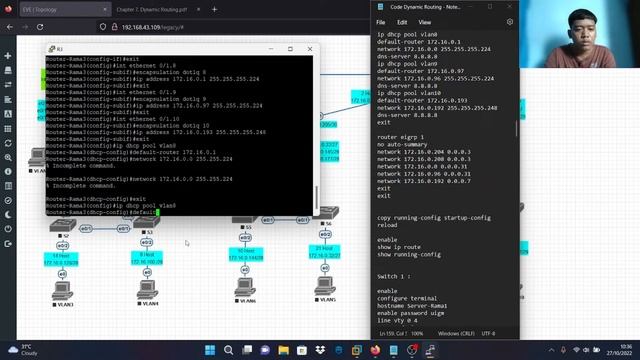The height and width of the screenshot is (360, 640).
Task: Open the weather widget showing Cloudy
Action: click(23, 350)
